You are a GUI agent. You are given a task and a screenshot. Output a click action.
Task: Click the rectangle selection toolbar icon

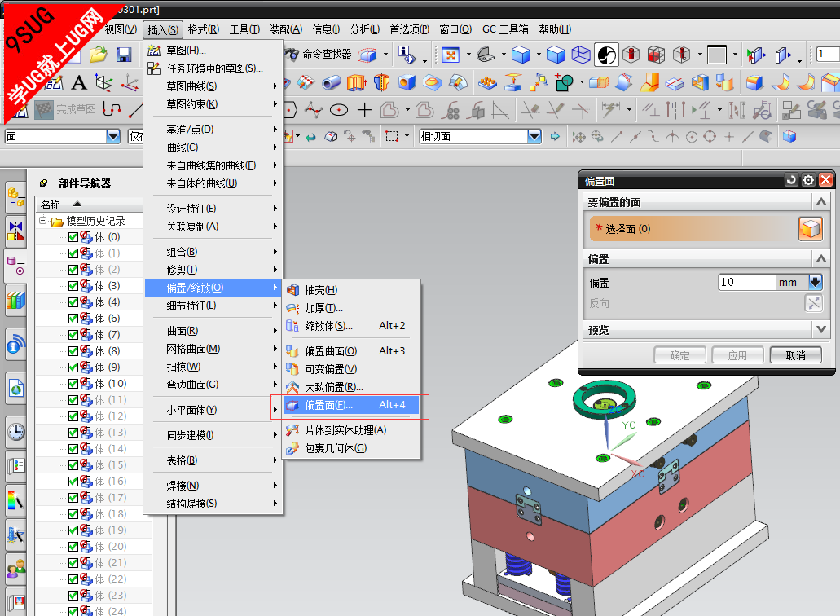click(x=392, y=137)
